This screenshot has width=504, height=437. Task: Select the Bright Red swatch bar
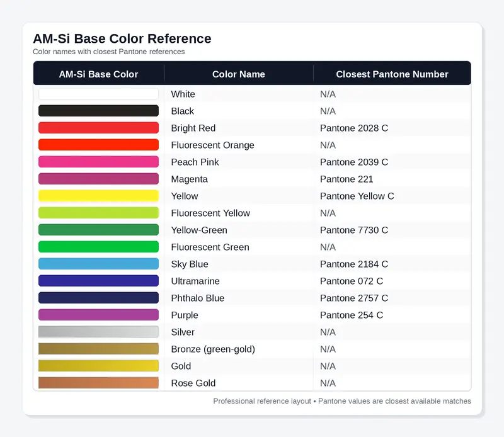click(98, 128)
